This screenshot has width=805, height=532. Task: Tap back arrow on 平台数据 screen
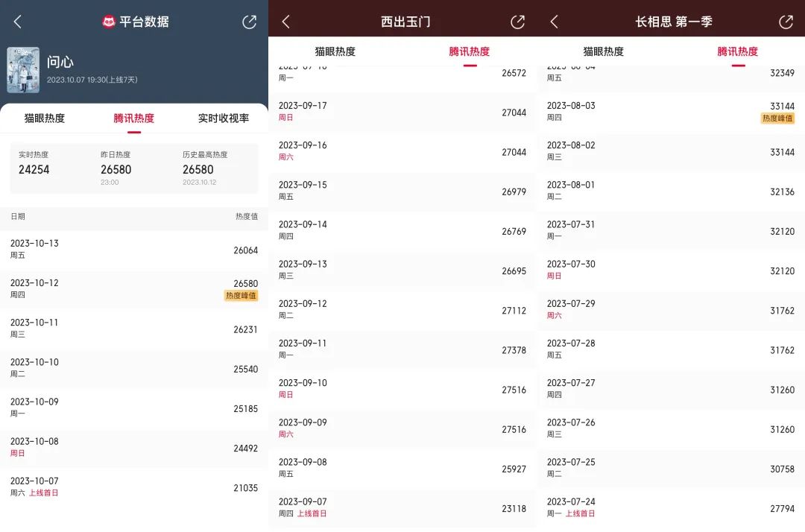point(18,22)
